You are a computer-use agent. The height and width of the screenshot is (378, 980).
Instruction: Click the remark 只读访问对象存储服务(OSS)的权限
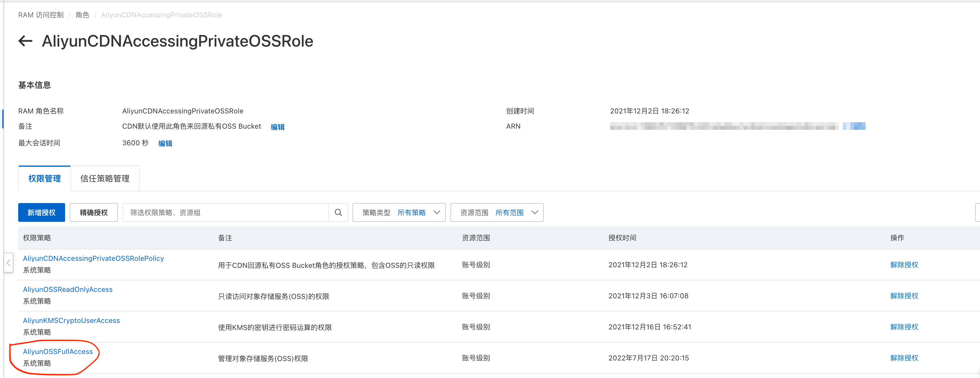[274, 297]
